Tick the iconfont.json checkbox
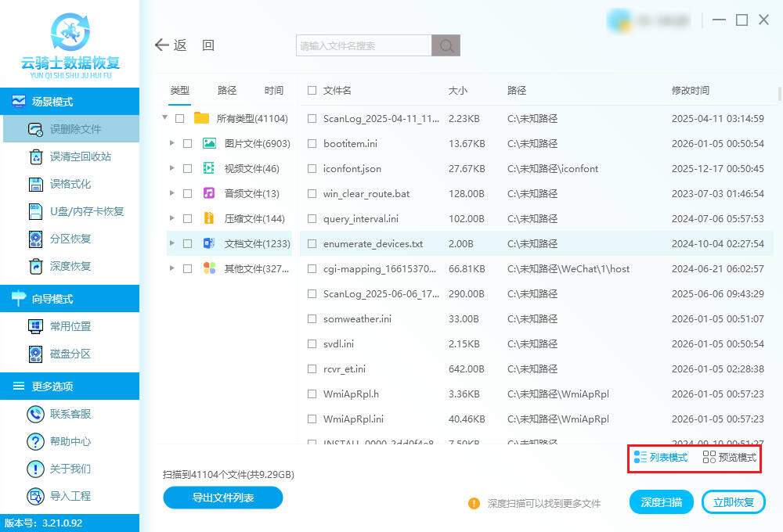This screenshot has height=532, width=783. click(x=312, y=169)
